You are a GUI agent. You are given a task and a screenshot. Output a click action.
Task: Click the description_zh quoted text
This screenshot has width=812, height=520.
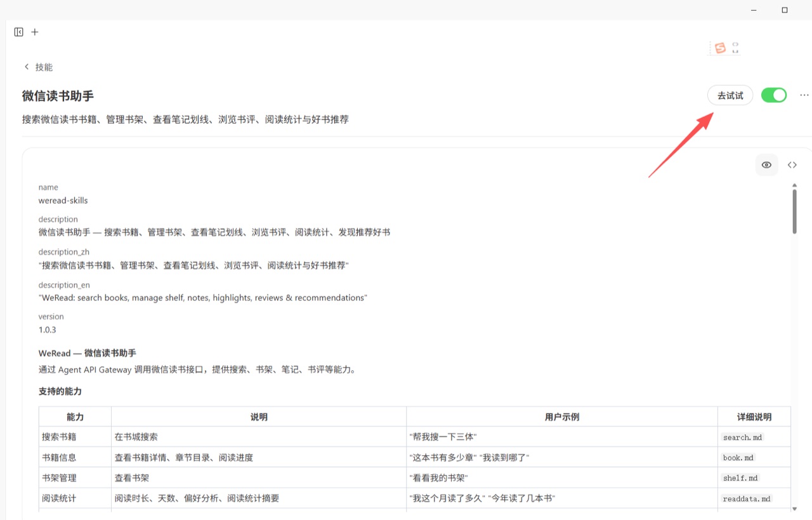pos(193,265)
